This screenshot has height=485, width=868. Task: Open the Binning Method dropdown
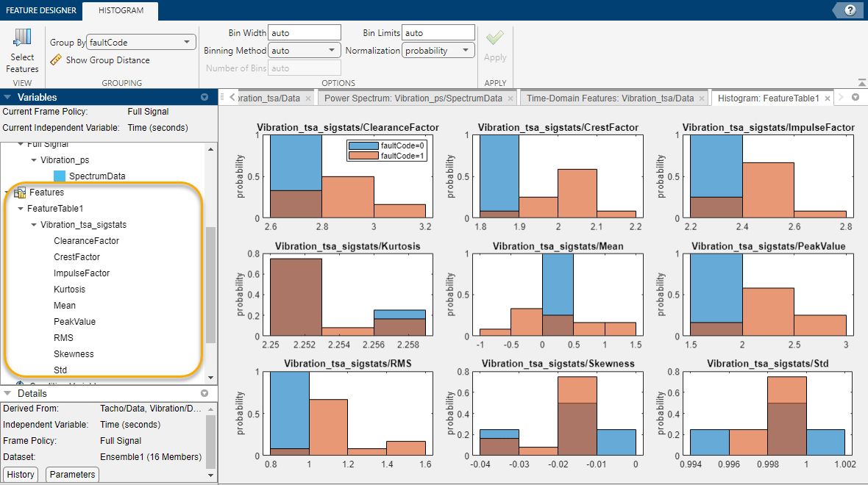click(302, 51)
